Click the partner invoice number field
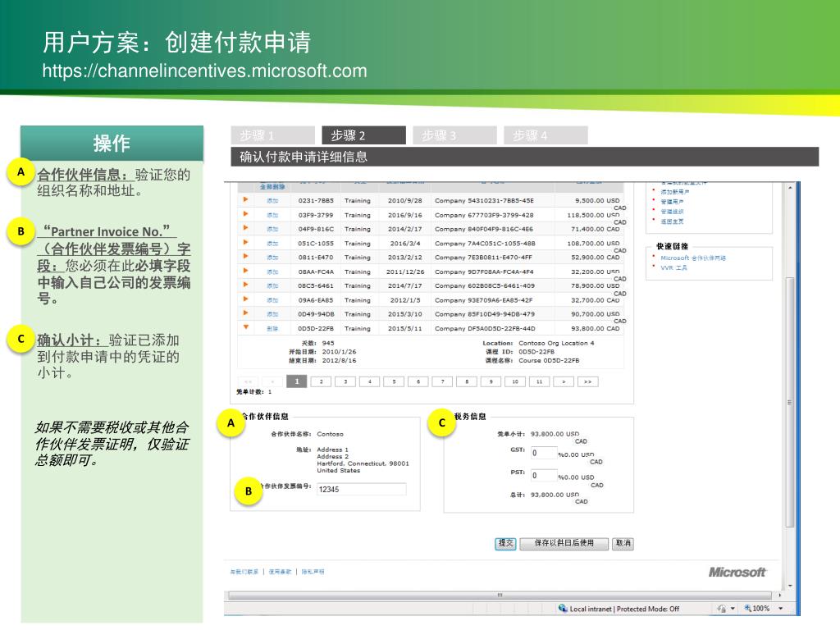Screen dimensions: 840x630 point(361,489)
